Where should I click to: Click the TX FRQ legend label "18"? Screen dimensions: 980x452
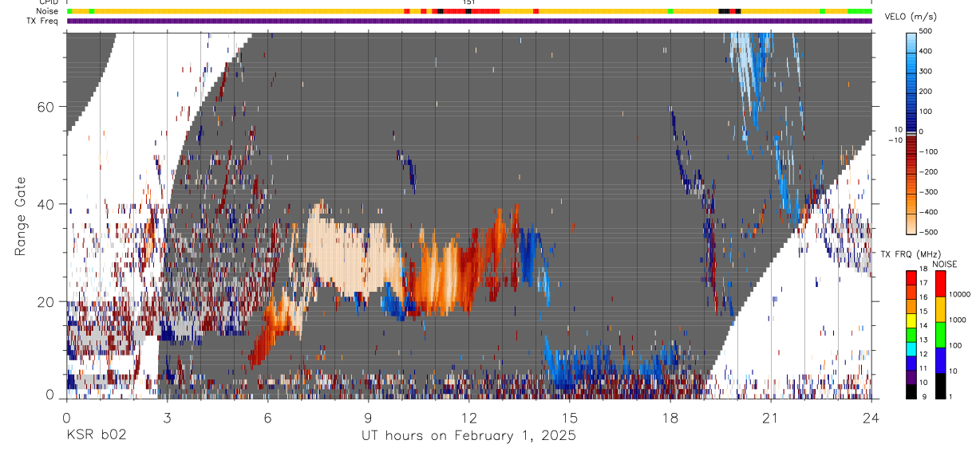(x=923, y=269)
